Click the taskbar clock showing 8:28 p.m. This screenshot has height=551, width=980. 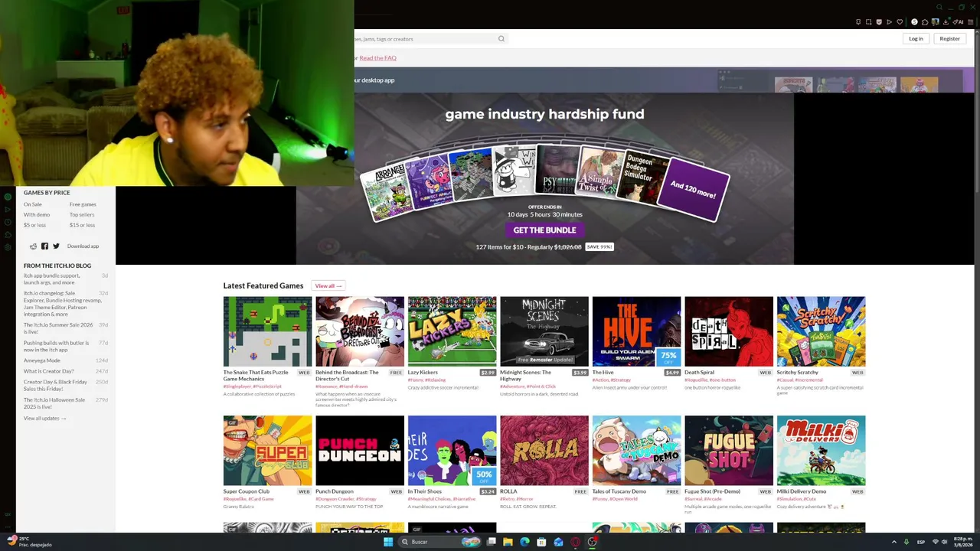coord(963,542)
